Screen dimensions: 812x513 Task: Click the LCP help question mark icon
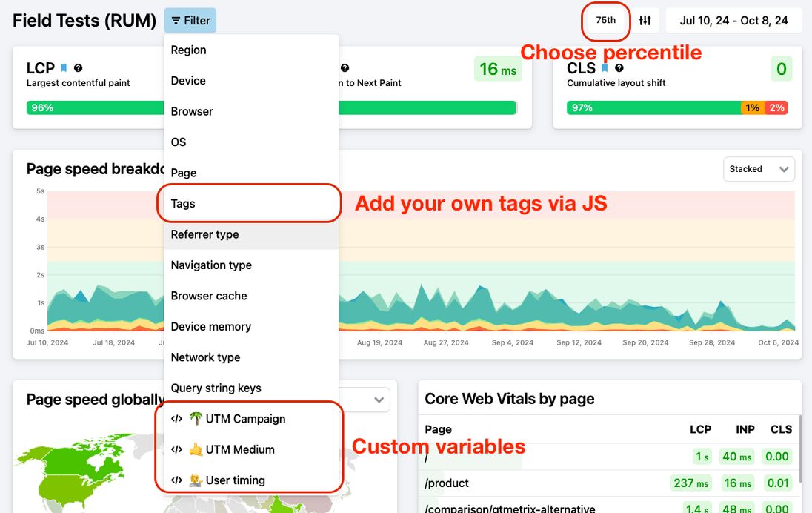[78, 68]
